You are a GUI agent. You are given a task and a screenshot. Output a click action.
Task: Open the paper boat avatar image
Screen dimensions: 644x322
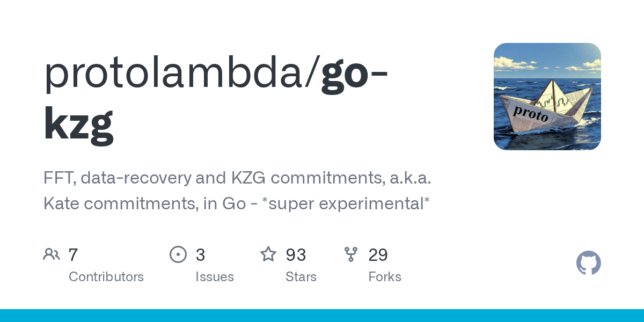(x=547, y=96)
